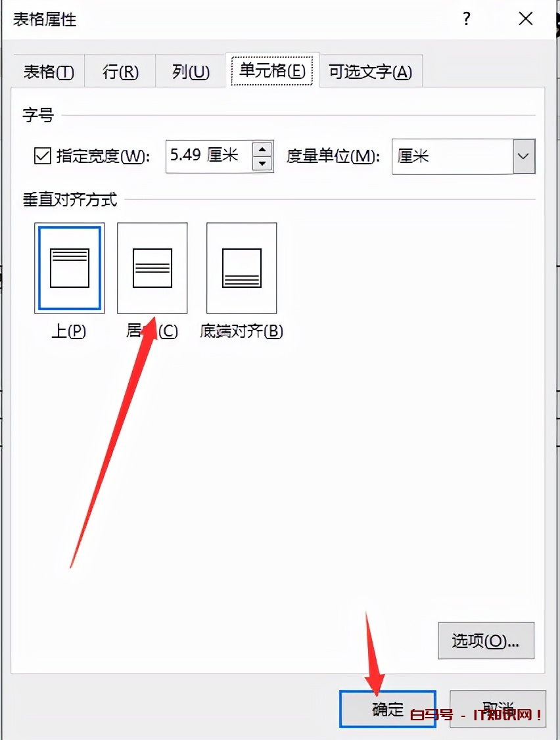The image size is (560, 740).
Task: Click the 取消 button
Action: (x=498, y=709)
